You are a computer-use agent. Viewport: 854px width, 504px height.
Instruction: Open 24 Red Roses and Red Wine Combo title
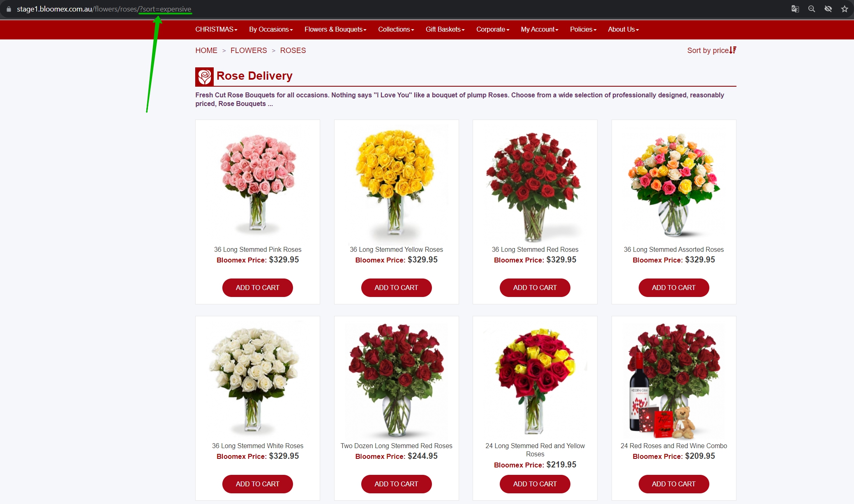click(x=674, y=446)
